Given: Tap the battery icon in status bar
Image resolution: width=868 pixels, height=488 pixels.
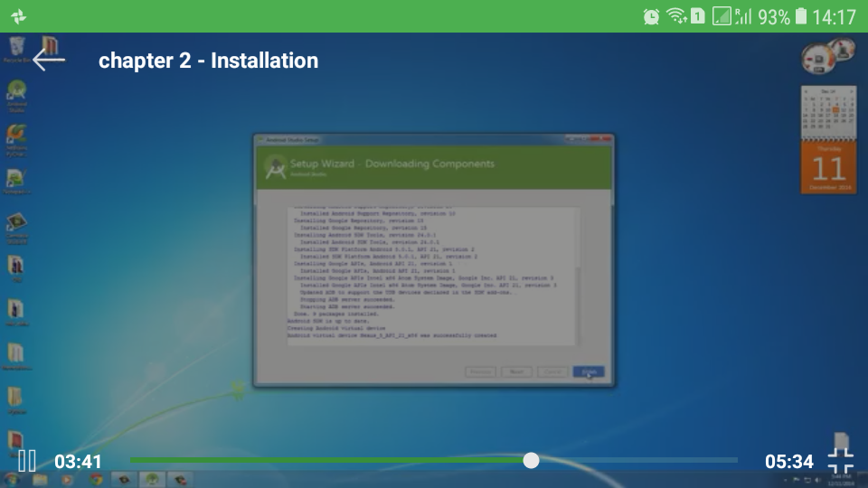Looking at the screenshot, I should 801,16.
